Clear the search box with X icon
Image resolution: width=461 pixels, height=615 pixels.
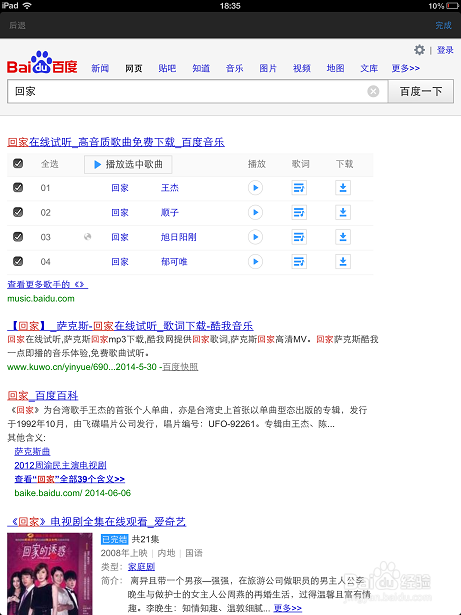(373, 91)
